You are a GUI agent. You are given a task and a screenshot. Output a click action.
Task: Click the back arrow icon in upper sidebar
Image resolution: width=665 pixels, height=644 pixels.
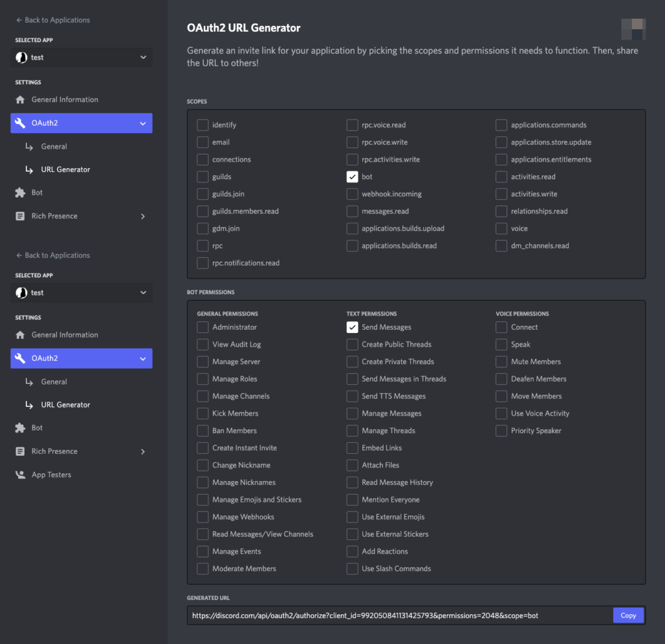pyautogui.click(x=19, y=20)
